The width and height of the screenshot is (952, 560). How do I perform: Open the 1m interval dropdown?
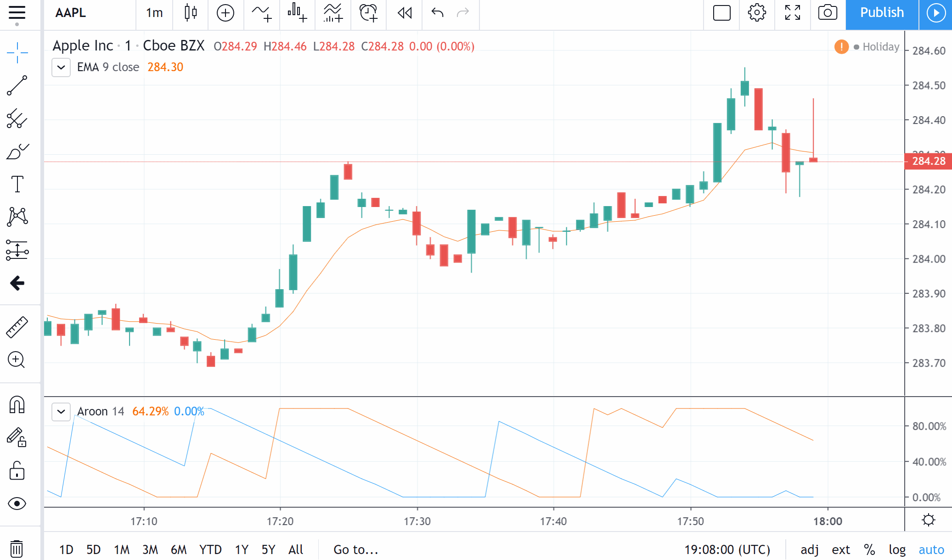154,13
